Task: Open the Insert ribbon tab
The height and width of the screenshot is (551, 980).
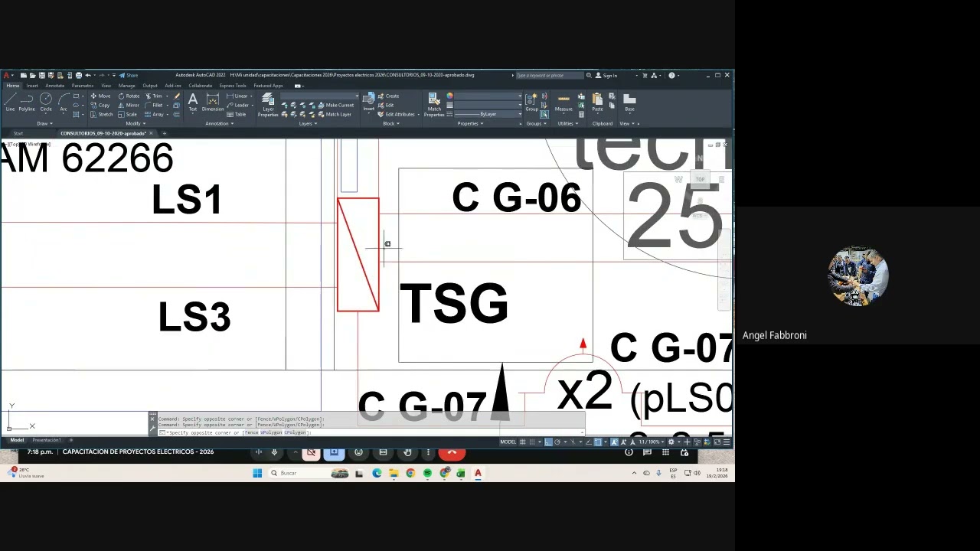Action: click(x=32, y=86)
